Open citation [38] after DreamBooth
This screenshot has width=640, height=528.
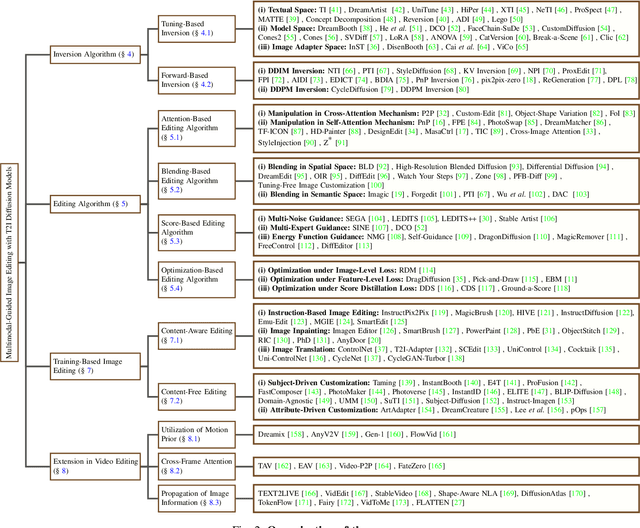click(367, 28)
